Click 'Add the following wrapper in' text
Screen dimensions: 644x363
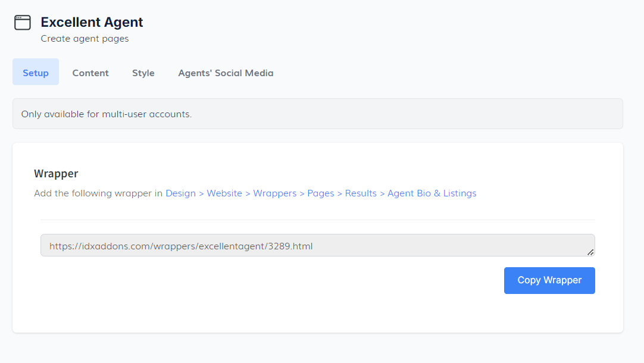coord(99,193)
